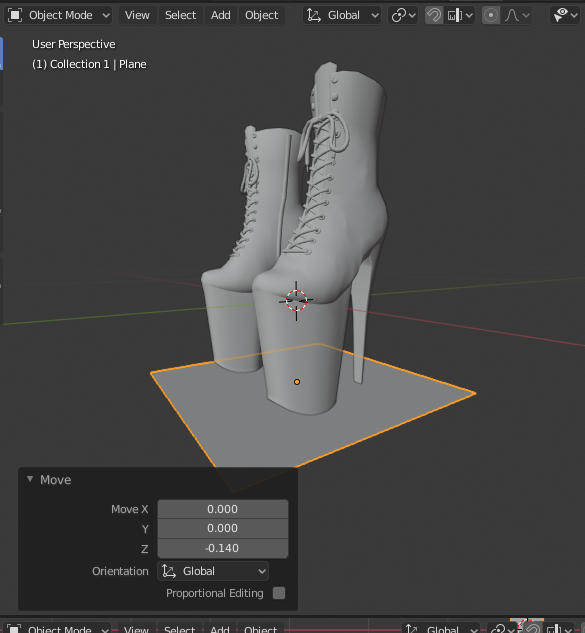Enable the Proportional Editing checkbox
This screenshot has width=585, height=633.
tap(279, 593)
